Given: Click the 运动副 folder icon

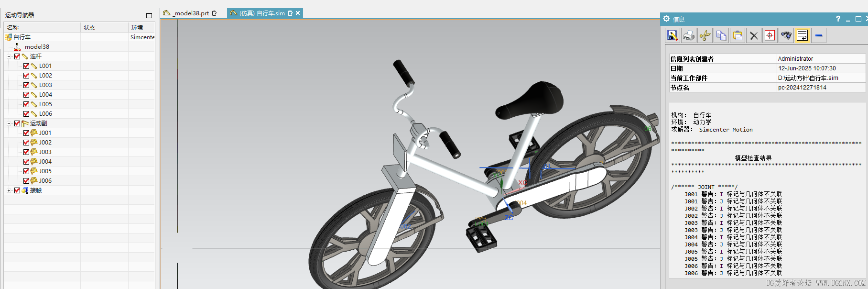Looking at the screenshot, I should point(25,123).
